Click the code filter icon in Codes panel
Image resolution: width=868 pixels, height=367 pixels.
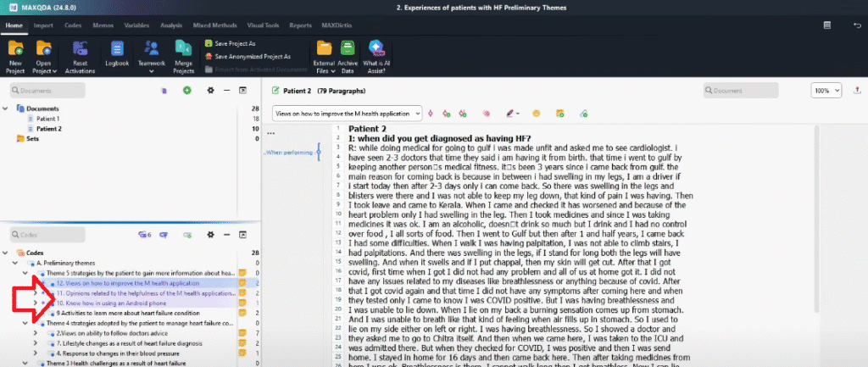[x=164, y=235]
